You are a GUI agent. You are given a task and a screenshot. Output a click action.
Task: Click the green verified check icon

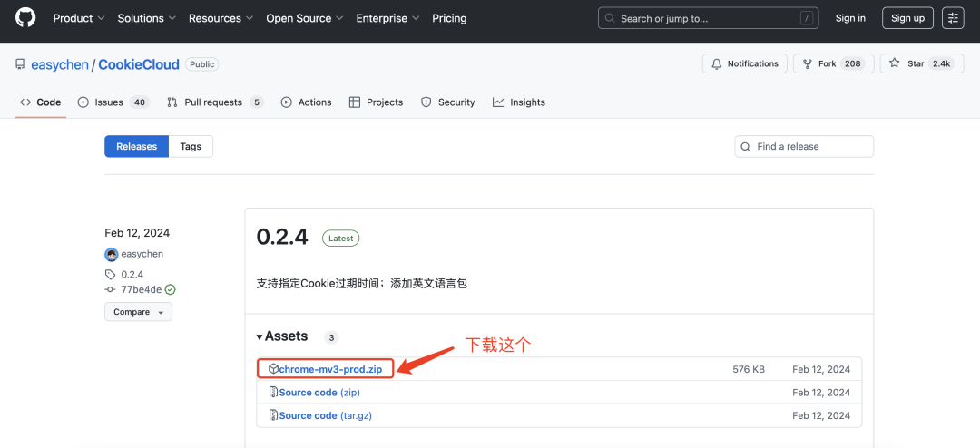[x=170, y=289]
